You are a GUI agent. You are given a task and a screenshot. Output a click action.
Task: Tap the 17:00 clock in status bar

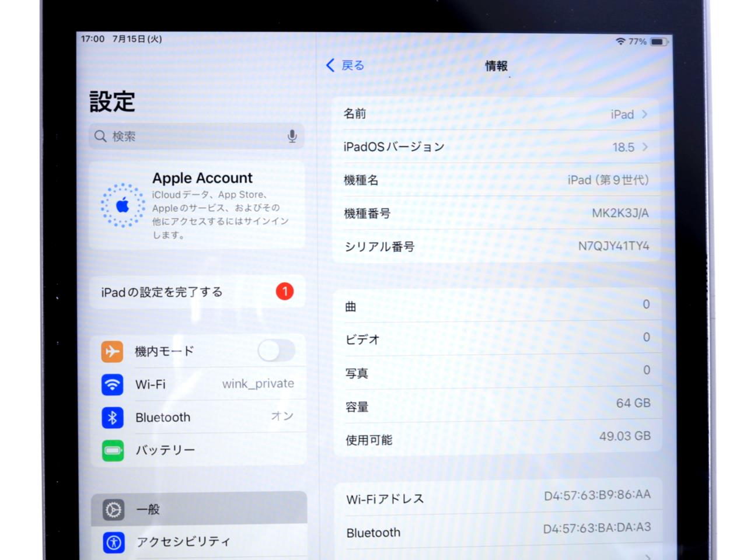(93, 39)
